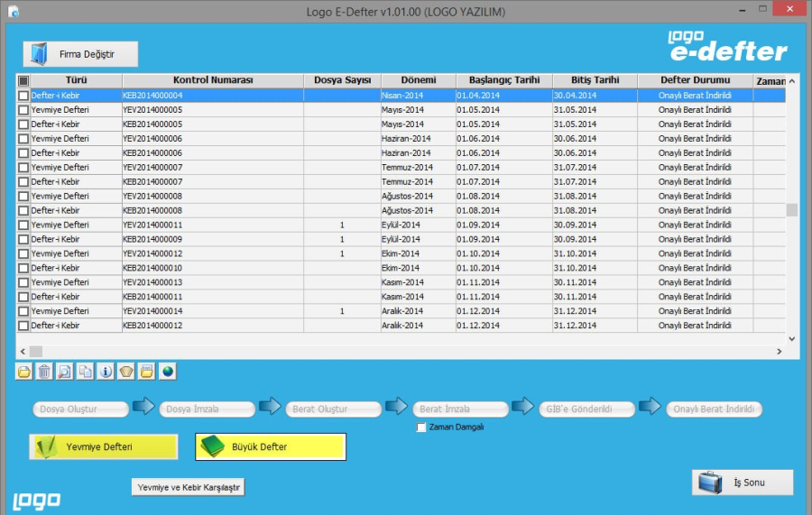Click the horizontal scrollbar thumb
This screenshot has width=812, height=515.
coord(36,352)
